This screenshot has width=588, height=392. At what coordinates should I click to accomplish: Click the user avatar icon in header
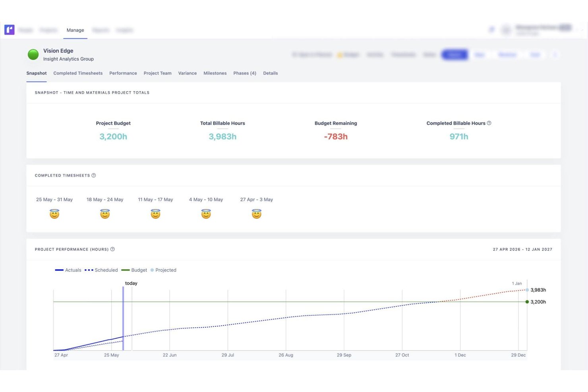(x=506, y=30)
